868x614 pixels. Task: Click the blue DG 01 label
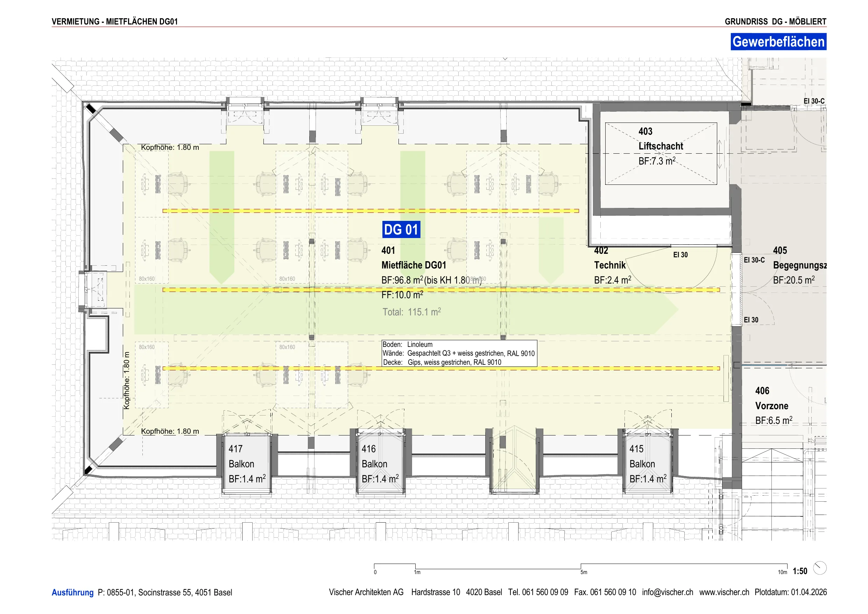401,230
